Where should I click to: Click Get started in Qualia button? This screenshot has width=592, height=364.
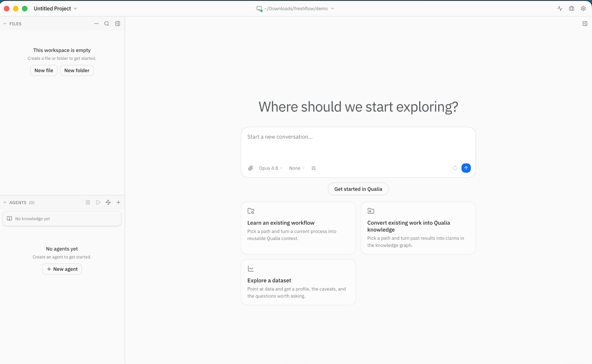[358, 189]
